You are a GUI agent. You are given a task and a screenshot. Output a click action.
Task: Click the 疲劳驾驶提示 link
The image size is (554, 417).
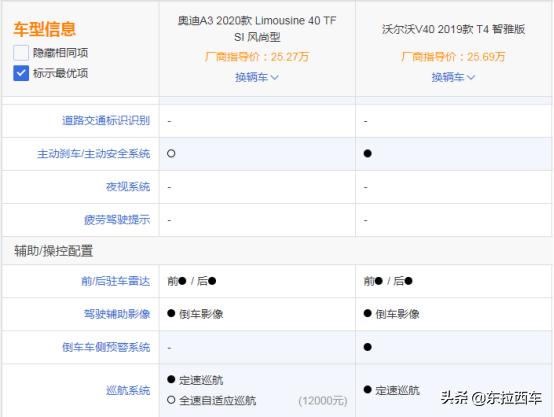(117, 220)
